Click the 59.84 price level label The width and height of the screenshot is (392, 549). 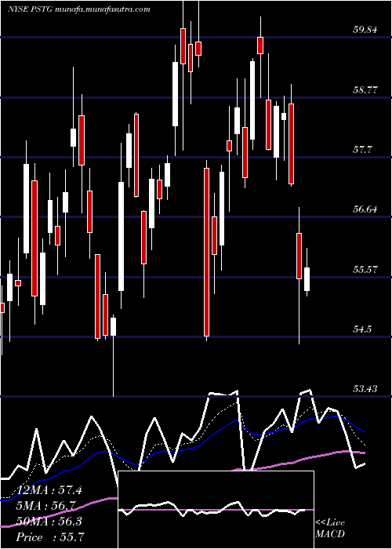coord(365,30)
